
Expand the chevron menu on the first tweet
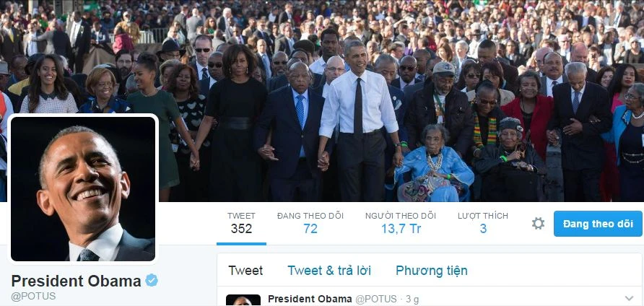coord(629,299)
